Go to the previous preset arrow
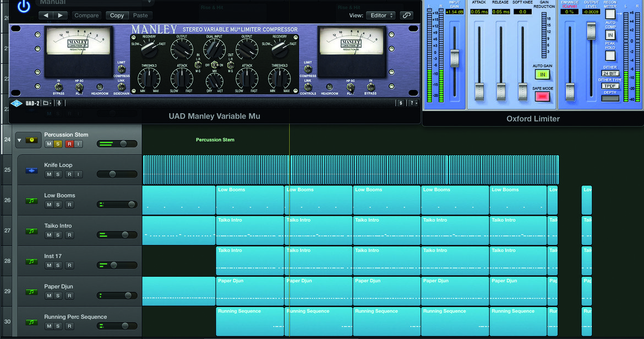The image size is (644, 339). click(x=46, y=15)
